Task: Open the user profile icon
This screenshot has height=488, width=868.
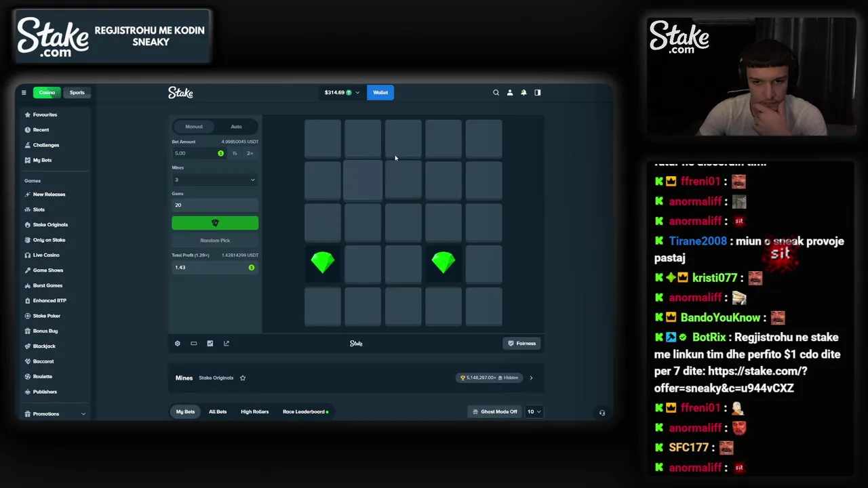Action: [x=510, y=92]
